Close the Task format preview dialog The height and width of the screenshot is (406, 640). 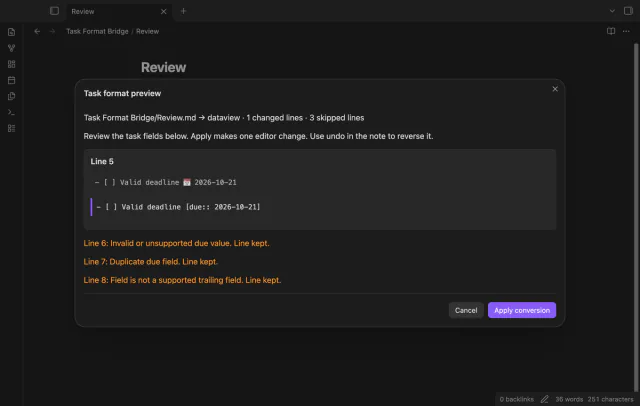555,89
